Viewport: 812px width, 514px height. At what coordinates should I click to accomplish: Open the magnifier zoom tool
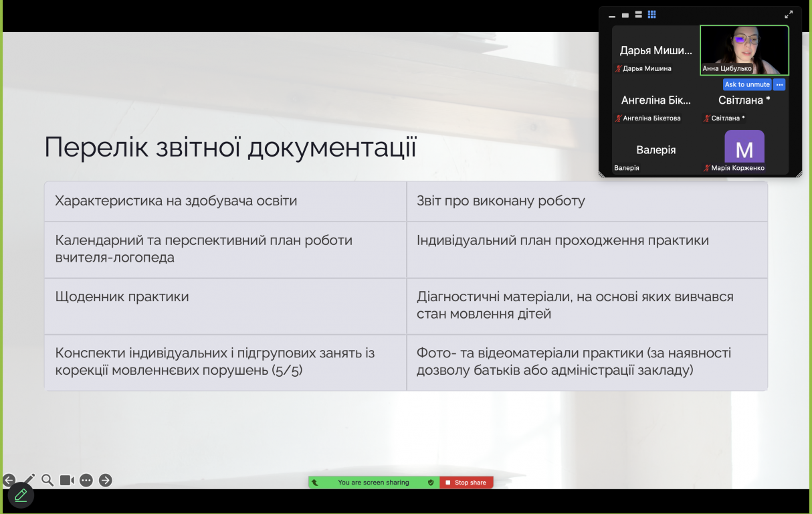47,480
